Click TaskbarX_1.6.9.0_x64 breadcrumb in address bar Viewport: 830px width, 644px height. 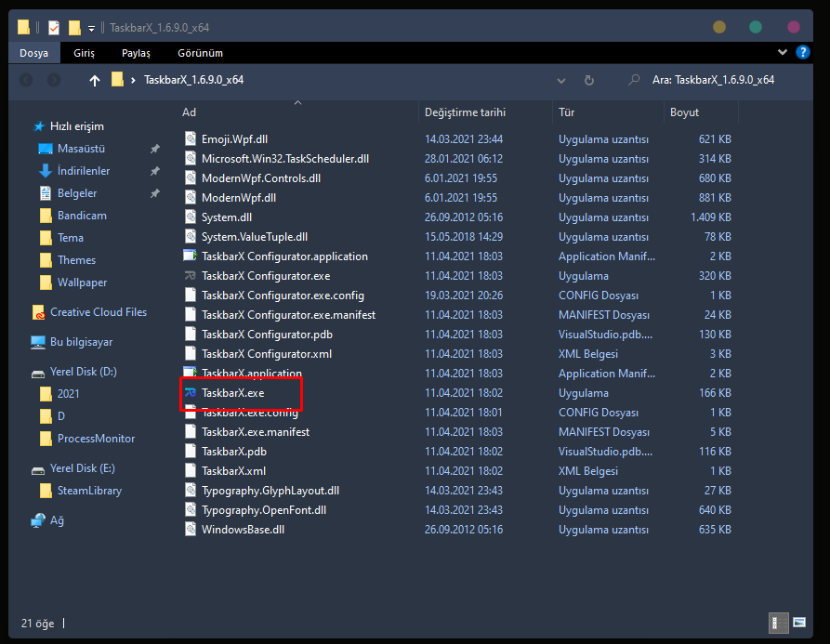pos(193,80)
